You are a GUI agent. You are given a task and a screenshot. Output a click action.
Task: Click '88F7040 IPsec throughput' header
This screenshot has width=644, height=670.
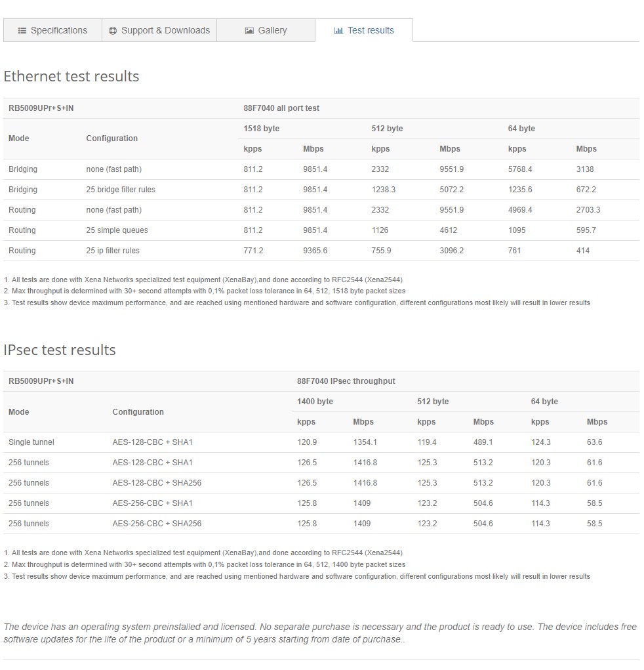346,381
